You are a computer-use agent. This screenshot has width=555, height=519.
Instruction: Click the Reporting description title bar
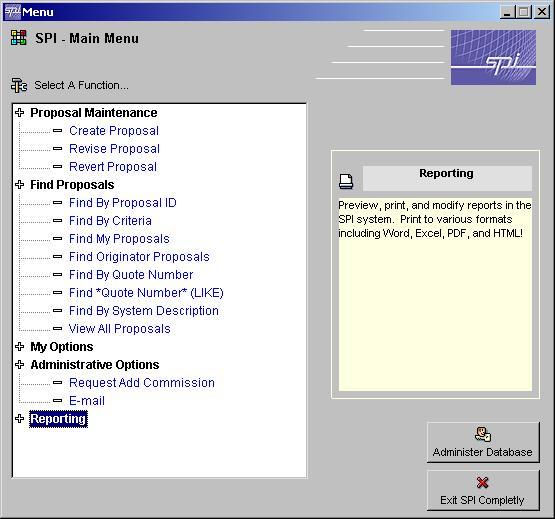(x=447, y=178)
